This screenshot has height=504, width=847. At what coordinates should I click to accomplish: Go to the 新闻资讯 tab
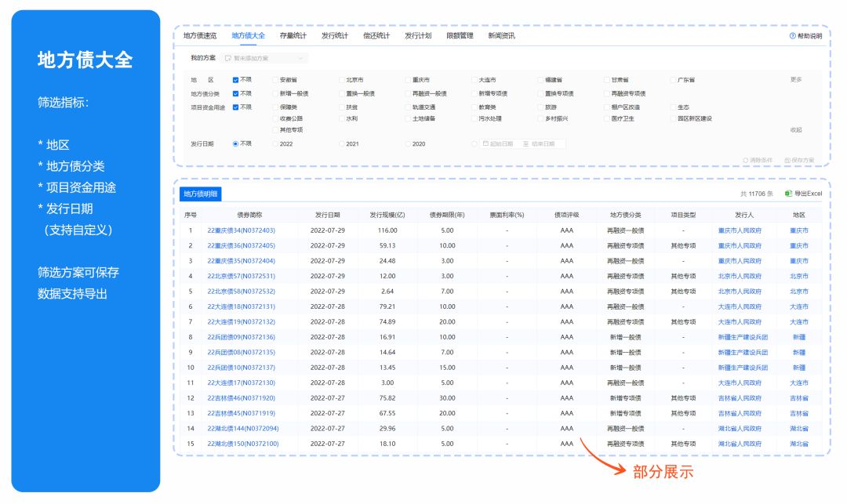pyautogui.click(x=501, y=36)
